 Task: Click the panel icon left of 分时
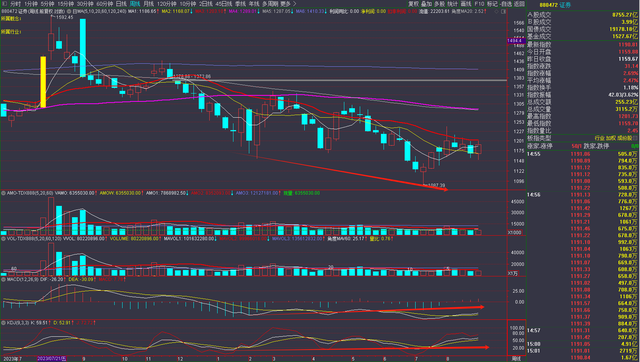point(4,4)
